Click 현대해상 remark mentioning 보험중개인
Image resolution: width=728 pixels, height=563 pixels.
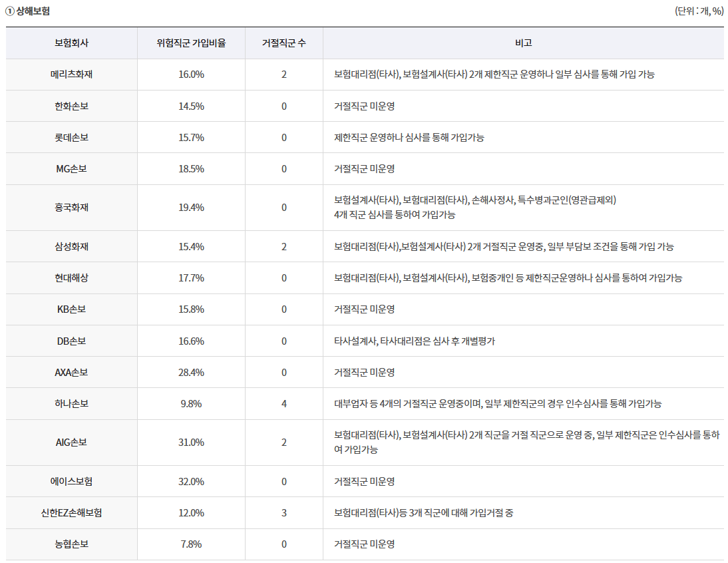pyautogui.click(x=508, y=278)
